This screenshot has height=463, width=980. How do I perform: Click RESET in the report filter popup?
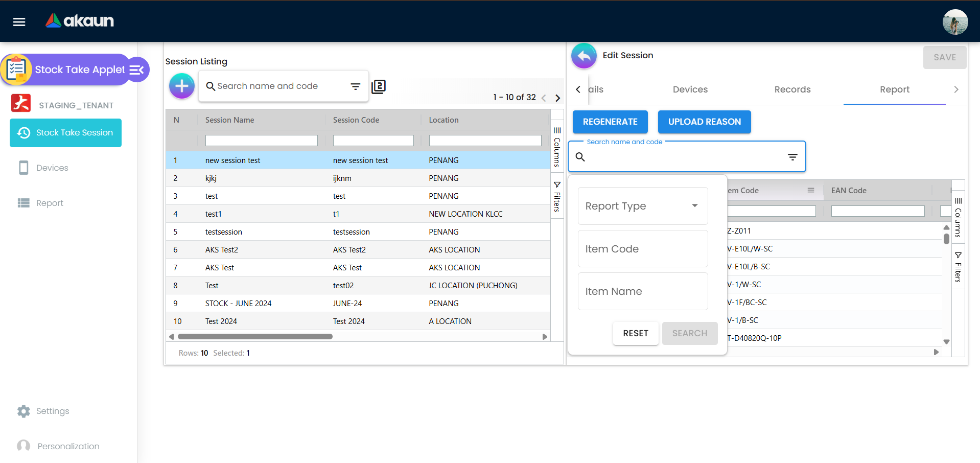point(635,333)
